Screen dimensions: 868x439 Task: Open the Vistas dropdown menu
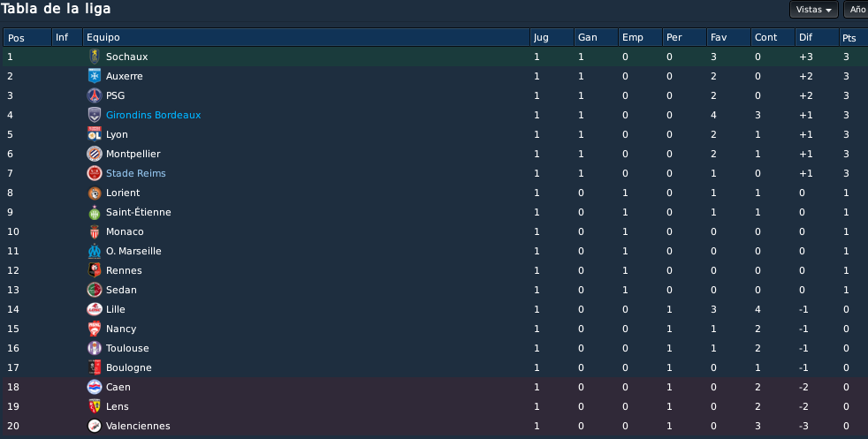(814, 10)
